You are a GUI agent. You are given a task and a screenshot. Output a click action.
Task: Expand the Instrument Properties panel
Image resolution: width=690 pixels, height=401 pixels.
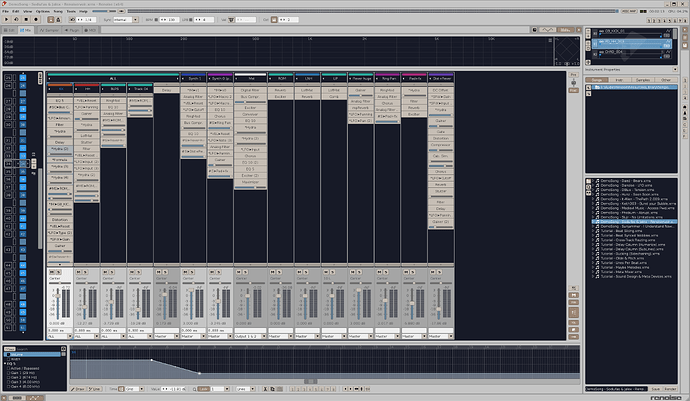point(675,70)
